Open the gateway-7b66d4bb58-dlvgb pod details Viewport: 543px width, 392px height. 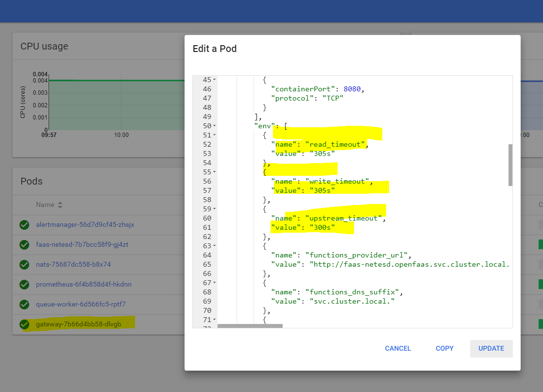(78, 324)
